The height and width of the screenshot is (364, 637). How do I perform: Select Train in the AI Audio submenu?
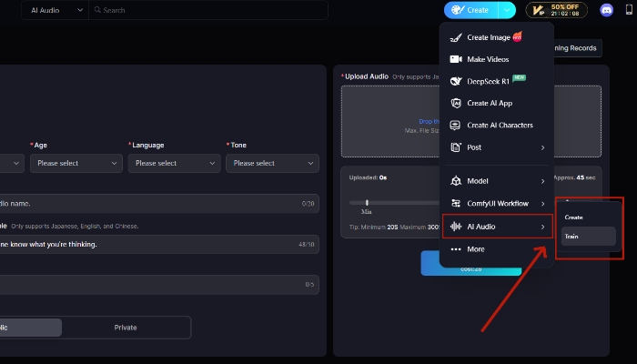coord(588,236)
